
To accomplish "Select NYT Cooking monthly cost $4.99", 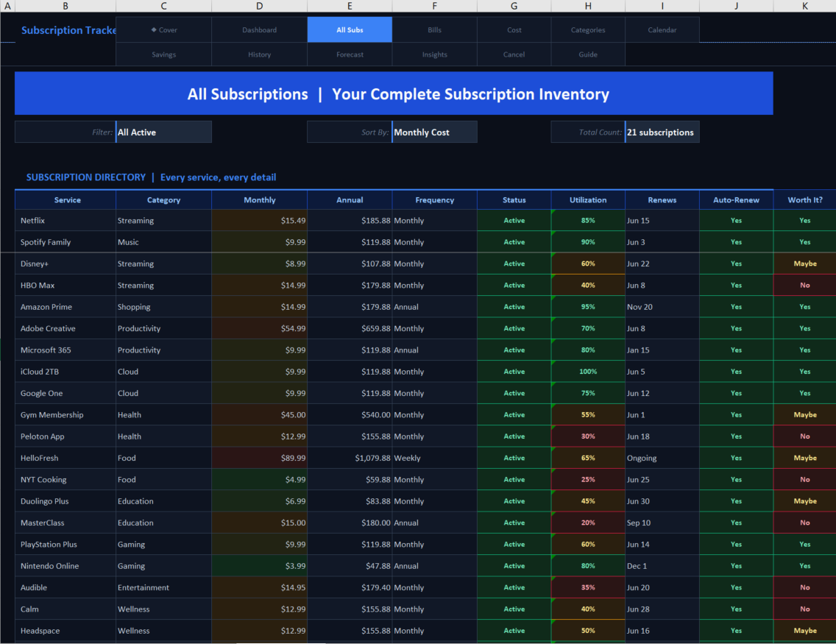I will [x=259, y=479].
